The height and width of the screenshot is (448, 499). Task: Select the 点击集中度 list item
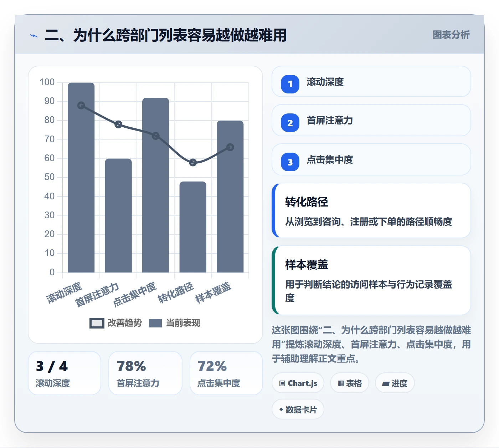[x=371, y=159]
